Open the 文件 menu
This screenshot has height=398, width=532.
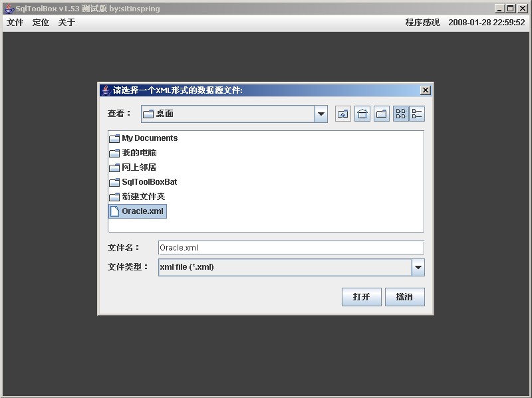(15, 23)
